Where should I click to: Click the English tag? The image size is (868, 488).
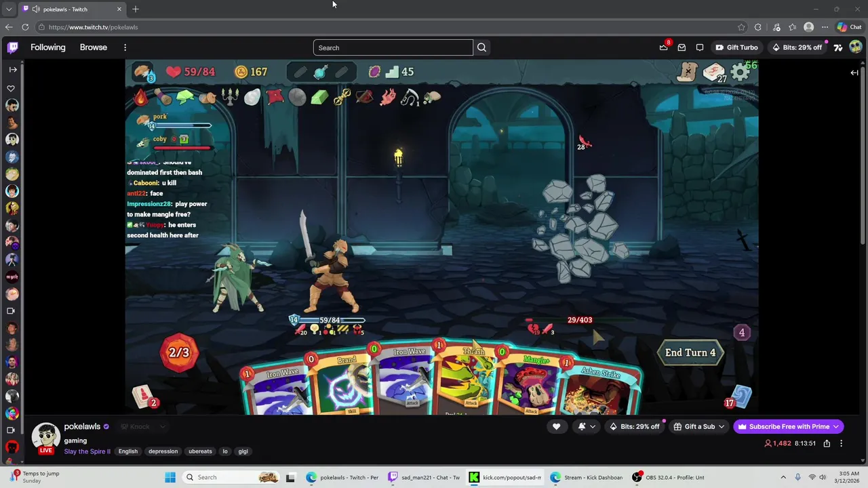(128, 451)
